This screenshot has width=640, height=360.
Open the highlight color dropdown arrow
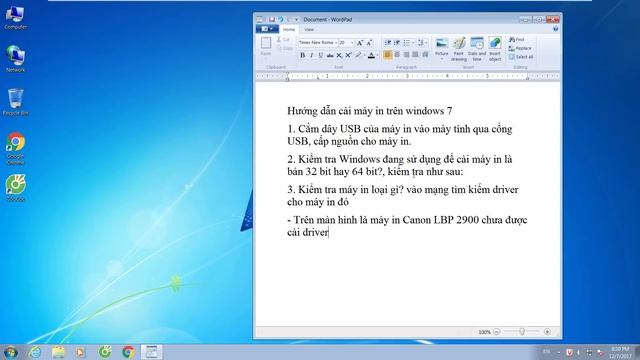click(x=364, y=55)
